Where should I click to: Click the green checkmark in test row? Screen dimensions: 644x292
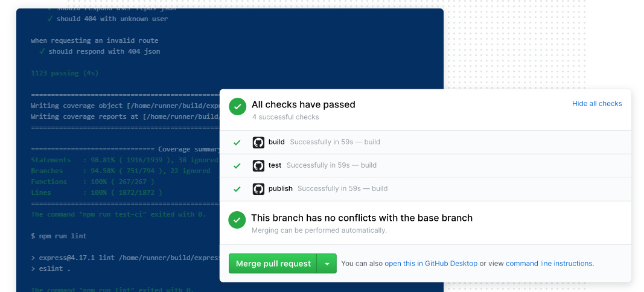click(x=237, y=166)
